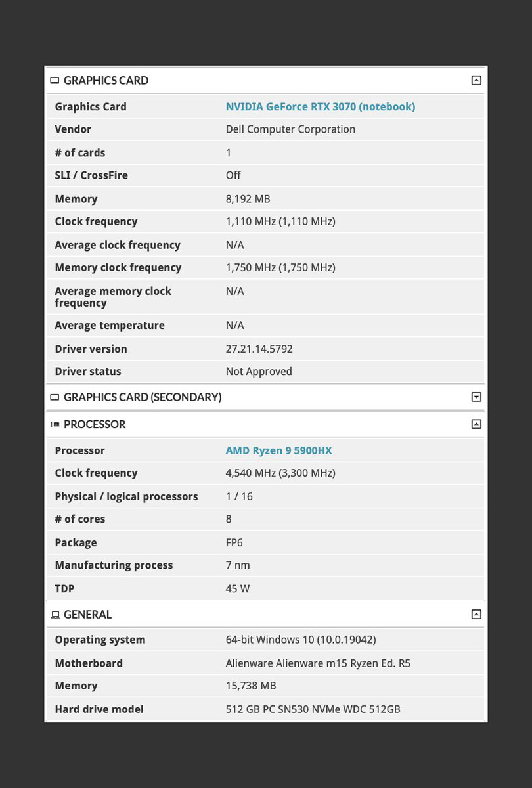The image size is (532, 788).
Task: Click the GENERAL section title
Action: pyautogui.click(x=87, y=615)
